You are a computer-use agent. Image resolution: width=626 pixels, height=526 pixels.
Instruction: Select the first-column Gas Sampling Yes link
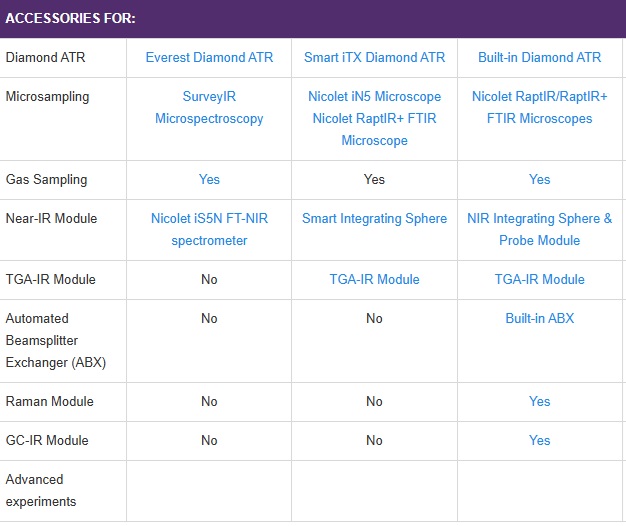pos(209,180)
